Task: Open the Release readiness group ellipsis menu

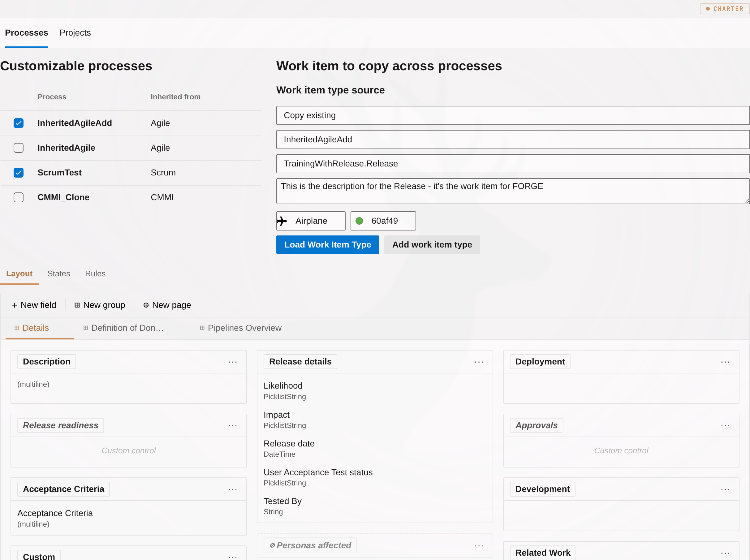Action: click(x=233, y=426)
